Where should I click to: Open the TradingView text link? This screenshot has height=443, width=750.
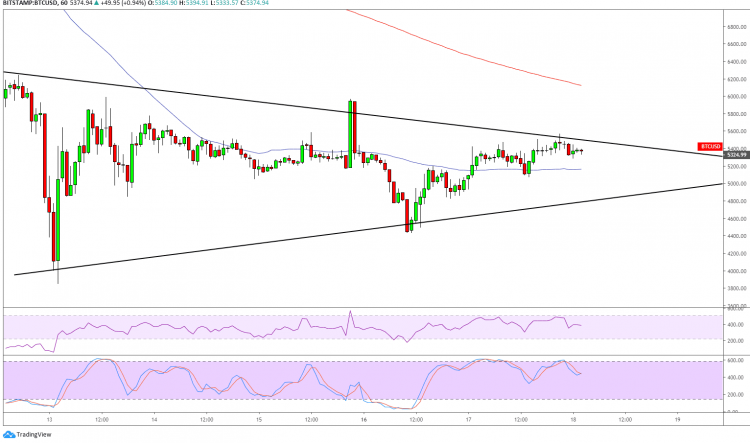36,435
